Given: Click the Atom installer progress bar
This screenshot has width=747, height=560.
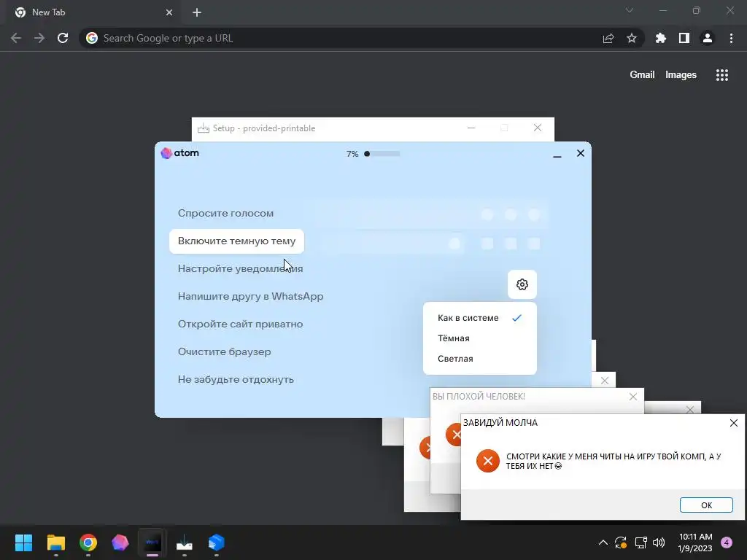Looking at the screenshot, I should [382, 154].
